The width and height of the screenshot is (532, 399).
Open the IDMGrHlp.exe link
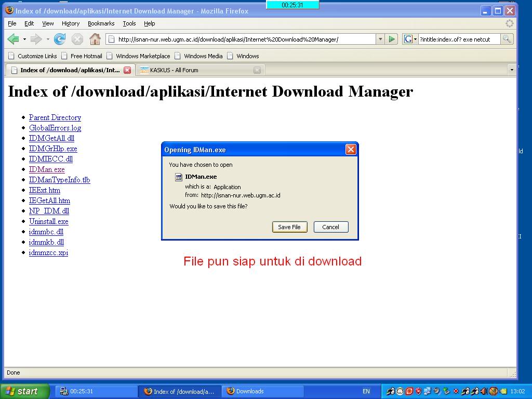point(53,149)
